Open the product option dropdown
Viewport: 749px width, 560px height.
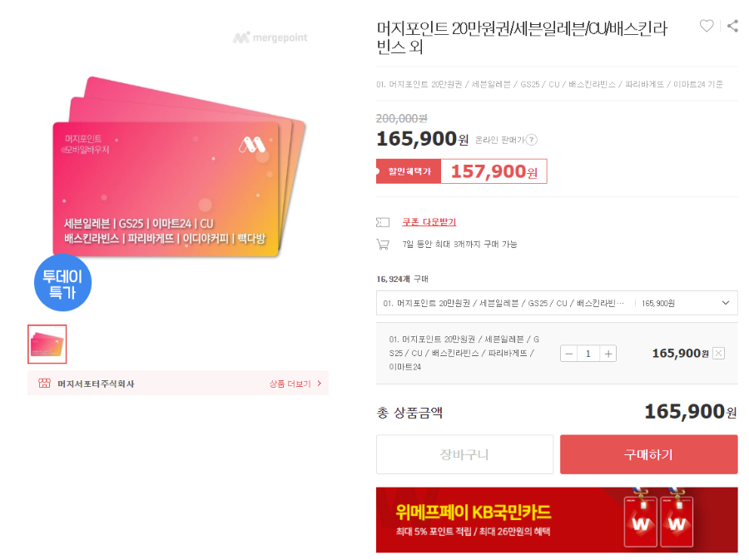coord(557,303)
